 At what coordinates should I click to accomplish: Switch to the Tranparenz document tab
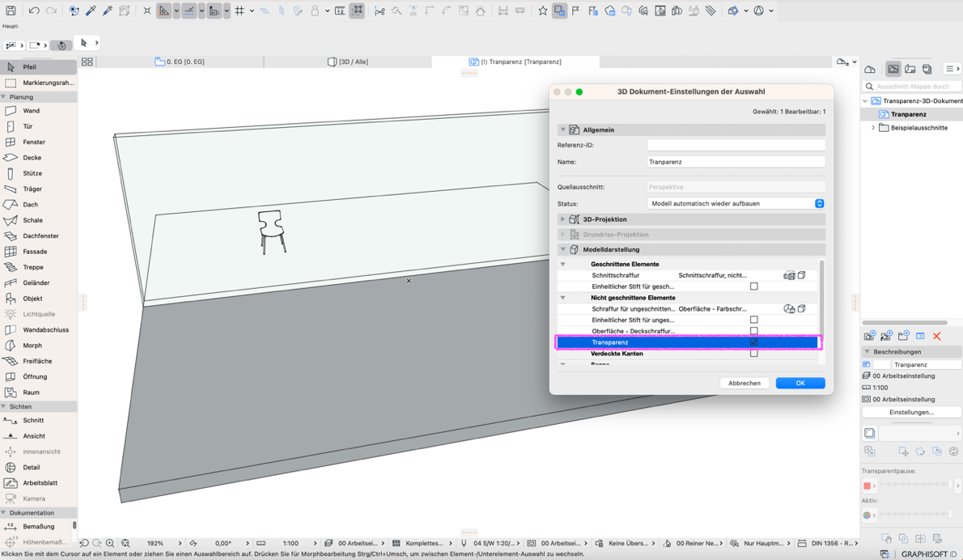coord(515,62)
